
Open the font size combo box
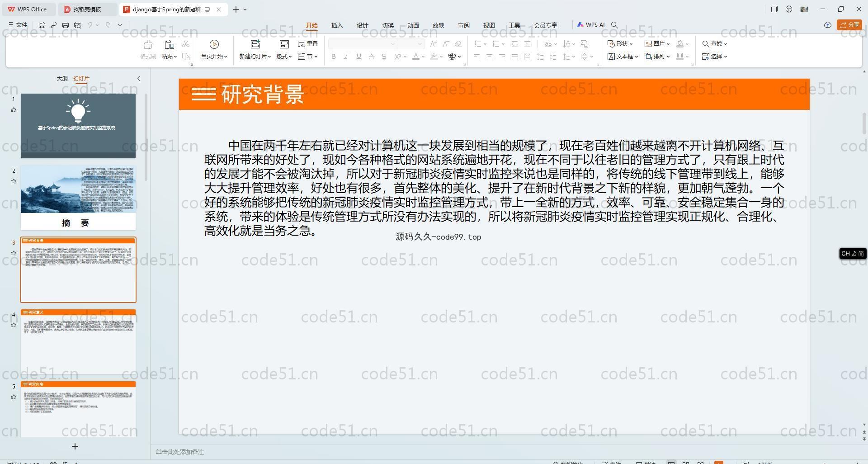(411, 44)
